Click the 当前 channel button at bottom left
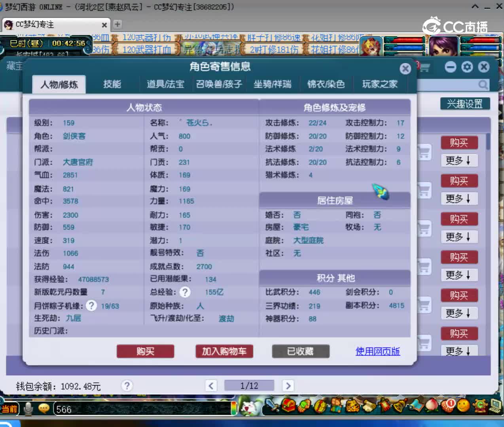504x427 pixels. click(x=9, y=409)
